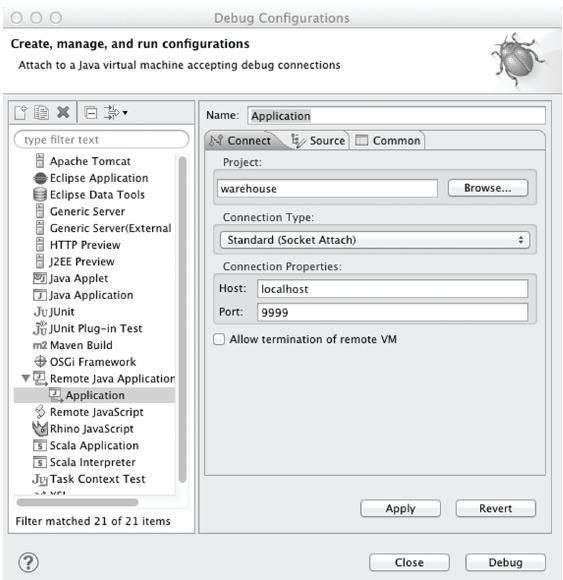
Task: Click the HTTP Preview icon
Action: click(x=40, y=245)
